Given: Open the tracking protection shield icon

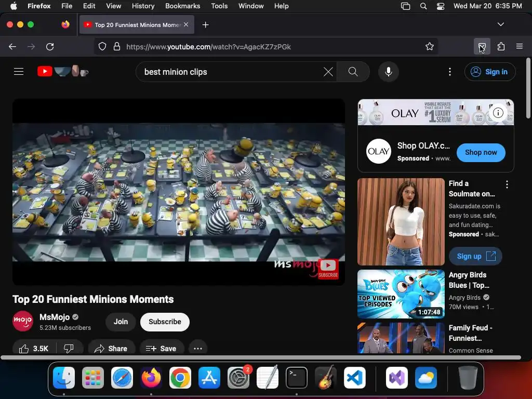Looking at the screenshot, I should [102, 46].
